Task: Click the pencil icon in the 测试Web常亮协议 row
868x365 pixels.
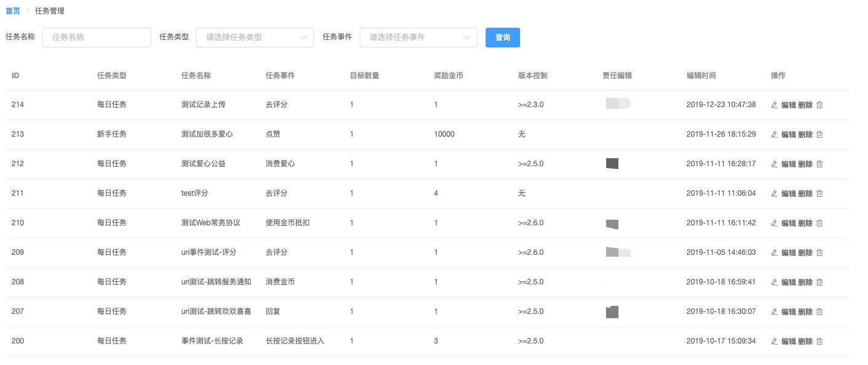Action: (775, 223)
